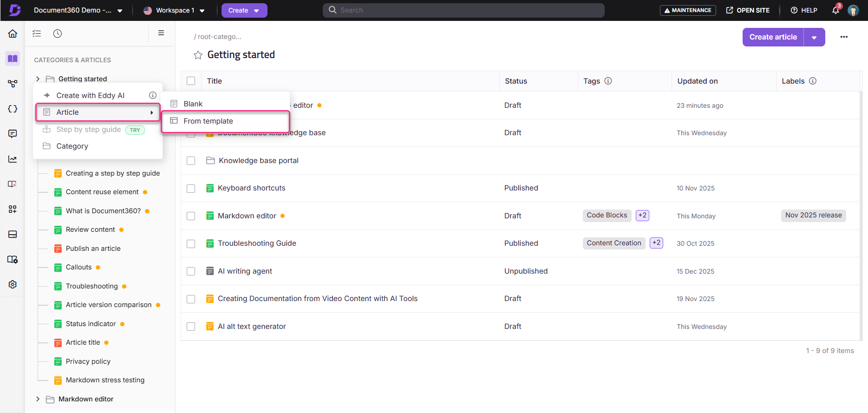Open Privacy policy in the tree
This screenshot has height=413, width=868.
tap(88, 361)
